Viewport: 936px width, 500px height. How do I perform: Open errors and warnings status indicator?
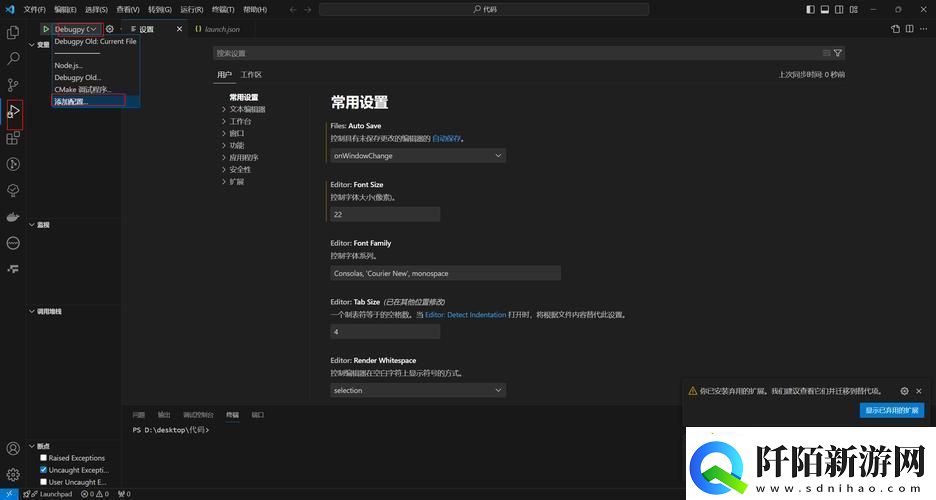(x=95, y=494)
